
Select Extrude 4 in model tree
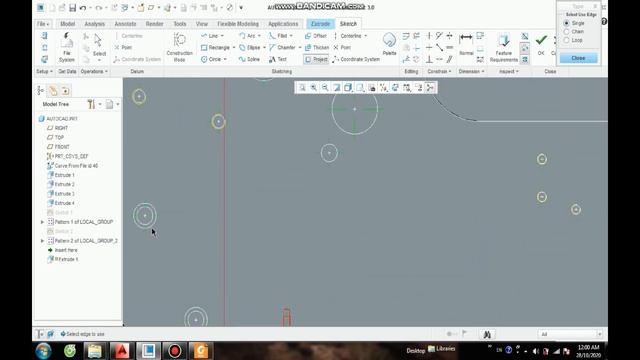pyautogui.click(x=61, y=203)
